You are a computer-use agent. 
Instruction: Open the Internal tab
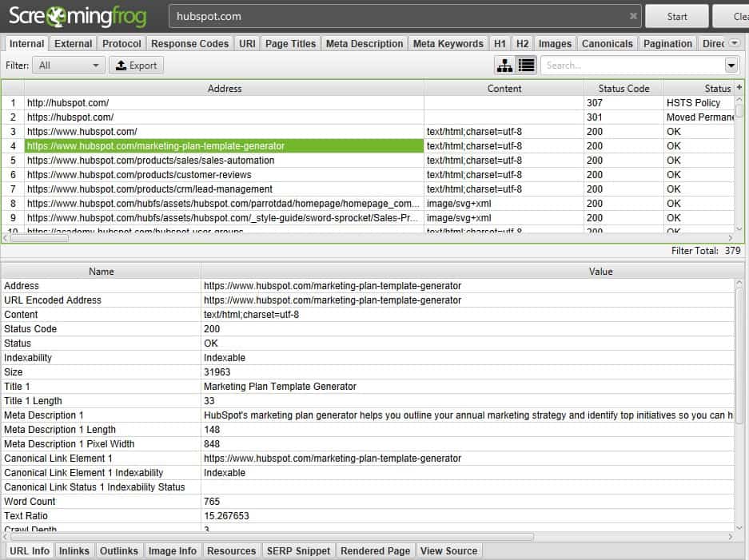click(26, 43)
